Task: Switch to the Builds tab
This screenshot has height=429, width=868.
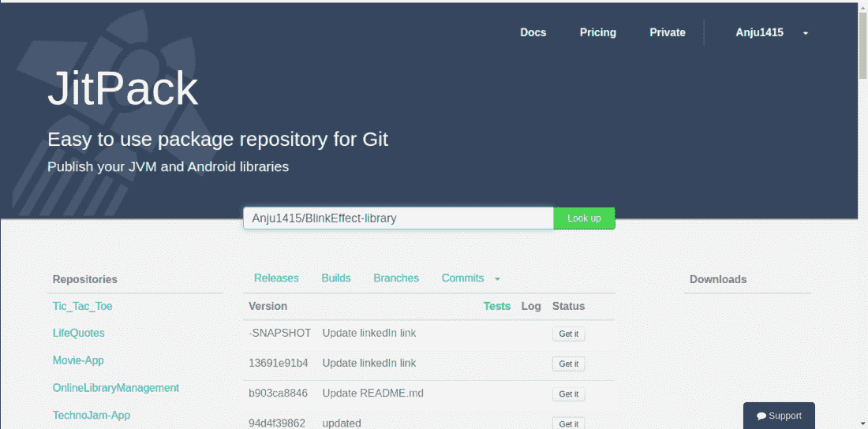Action: (x=336, y=278)
